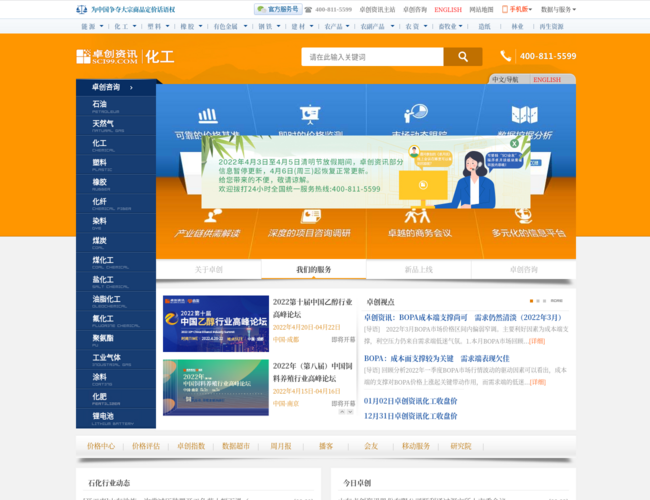Open 数据超市 in the bottom menu bar
This screenshot has width=650, height=500.
(x=236, y=446)
